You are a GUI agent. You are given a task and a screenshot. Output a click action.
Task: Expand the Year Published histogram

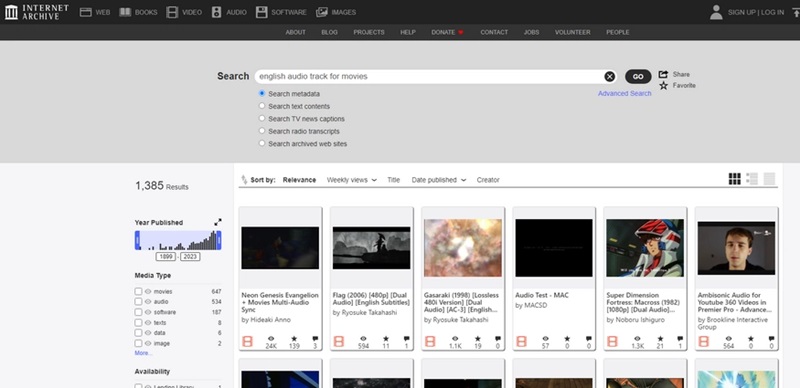click(218, 222)
